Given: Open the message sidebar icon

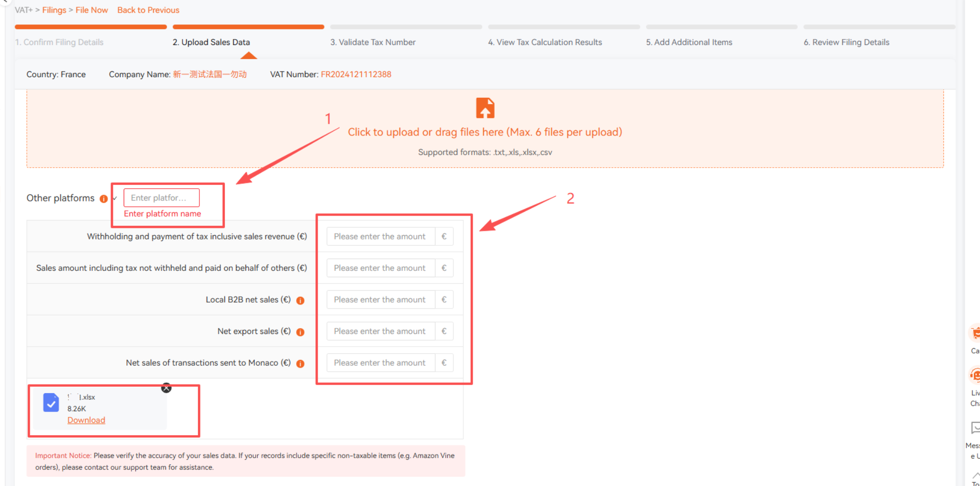Looking at the screenshot, I should pyautogui.click(x=975, y=428).
